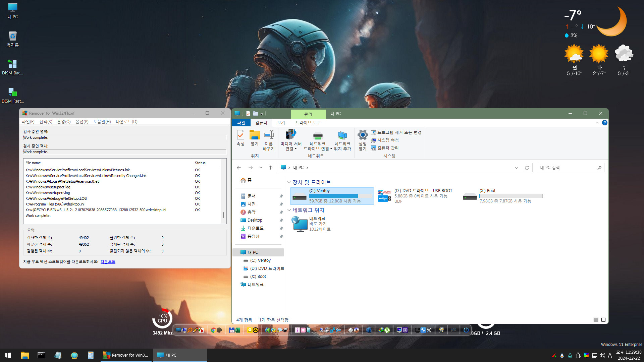Click the IME 'A' language indicator in tray
This screenshot has width=644, height=362.
click(610, 355)
